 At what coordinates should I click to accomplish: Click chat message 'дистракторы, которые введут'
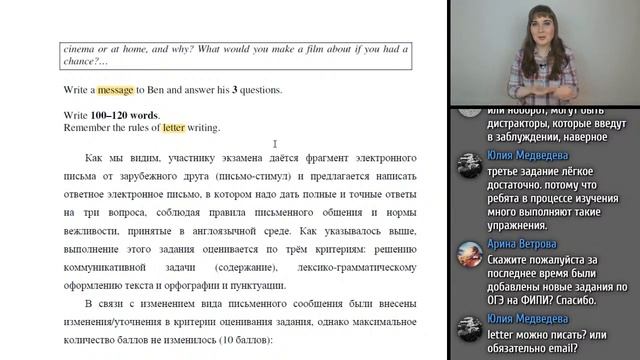[x=556, y=124]
